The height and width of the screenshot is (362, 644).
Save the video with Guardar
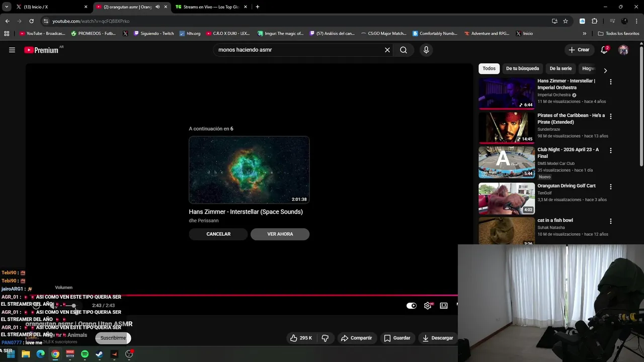(x=397, y=338)
